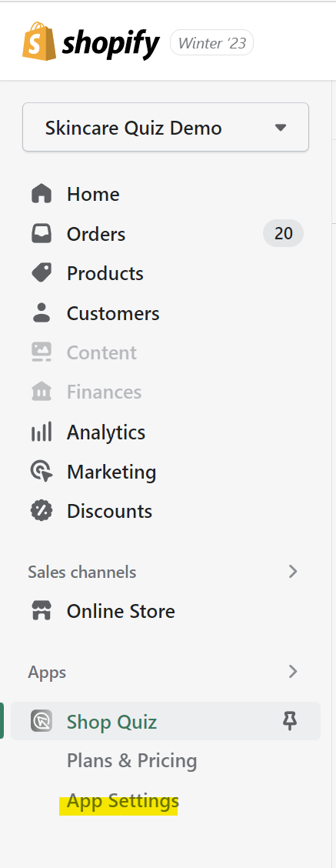
Task: Open the highlighted App Settings link
Action: point(123,802)
